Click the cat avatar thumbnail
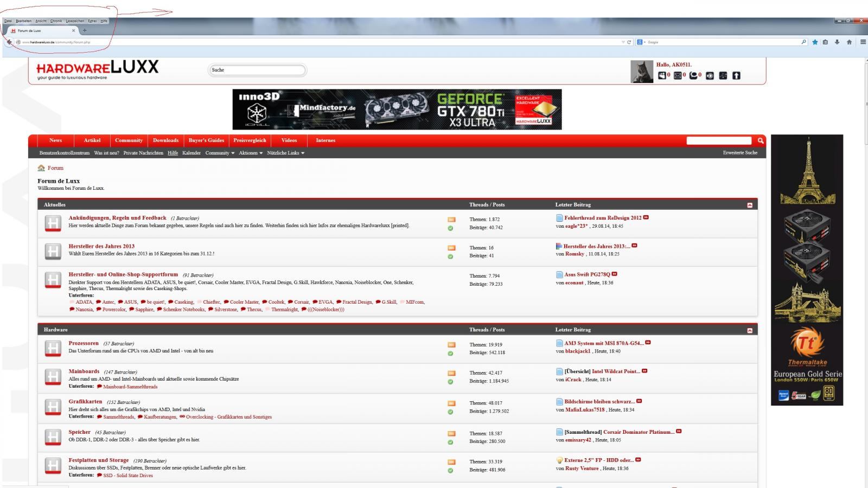 [x=642, y=72]
